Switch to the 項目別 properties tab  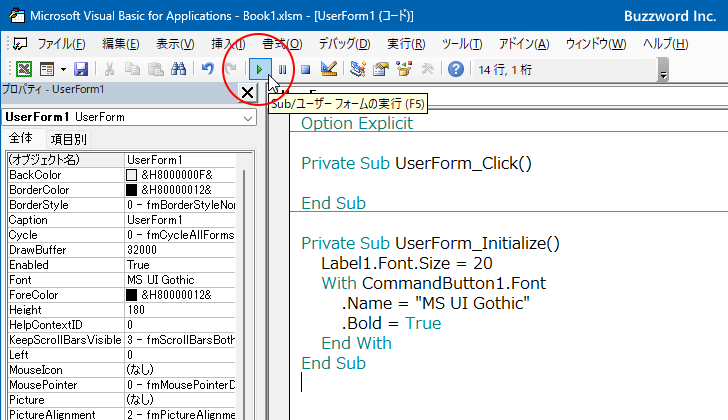[x=68, y=139]
